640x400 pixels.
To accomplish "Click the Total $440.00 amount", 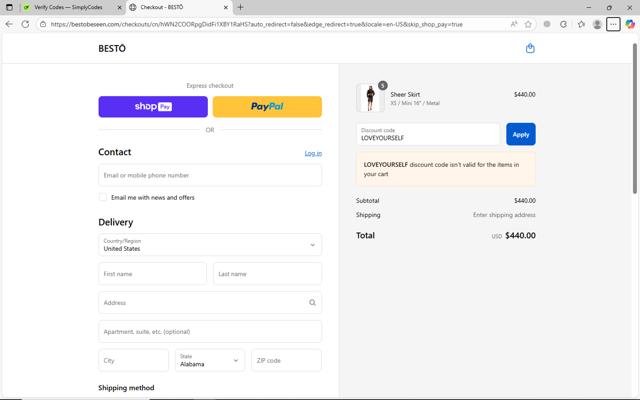I will coord(520,236).
